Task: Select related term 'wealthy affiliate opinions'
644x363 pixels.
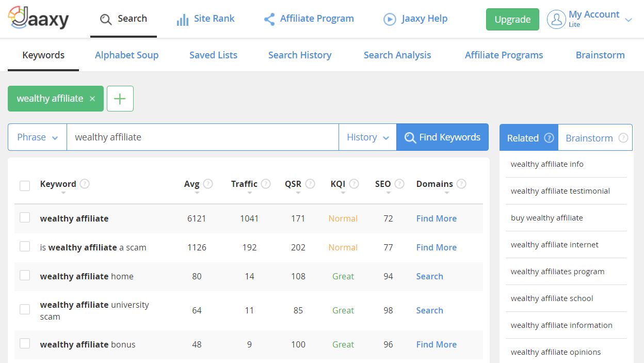Action: (556, 352)
